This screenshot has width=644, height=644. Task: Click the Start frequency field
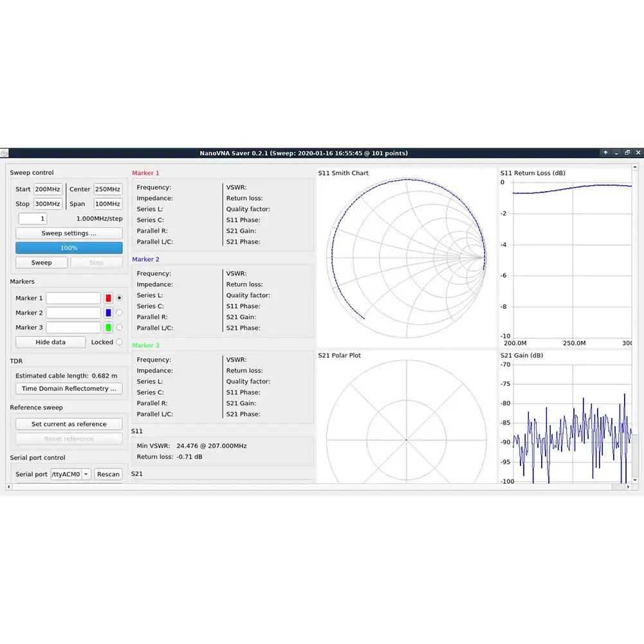point(48,189)
